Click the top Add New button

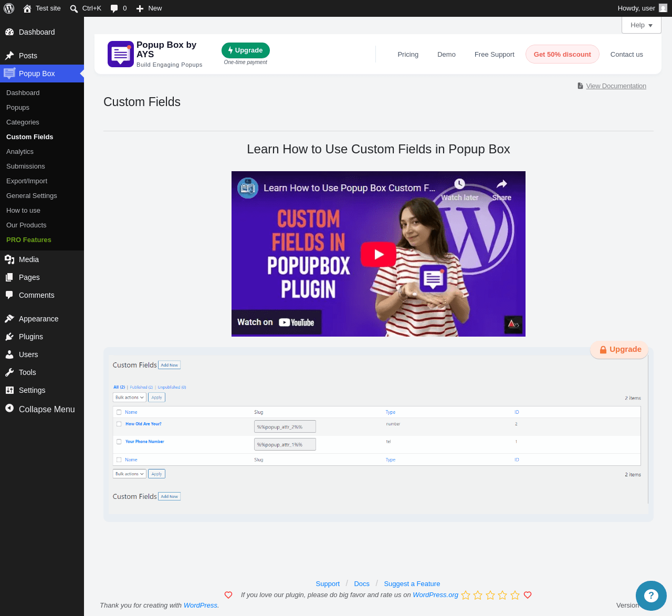pyautogui.click(x=169, y=365)
